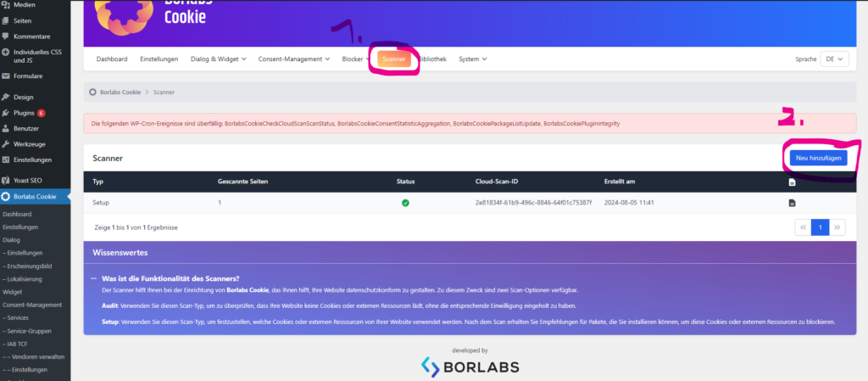Image resolution: width=868 pixels, height=381 pixels.
Task: Open Plugins in the WordPress sidebar
Action: 23,112
